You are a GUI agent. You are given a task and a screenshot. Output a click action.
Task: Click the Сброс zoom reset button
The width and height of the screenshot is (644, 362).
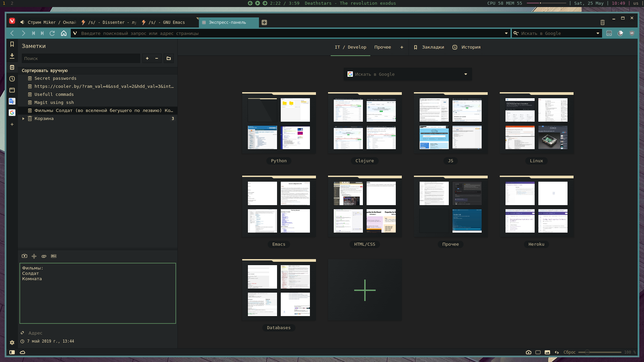click(569, 352)
